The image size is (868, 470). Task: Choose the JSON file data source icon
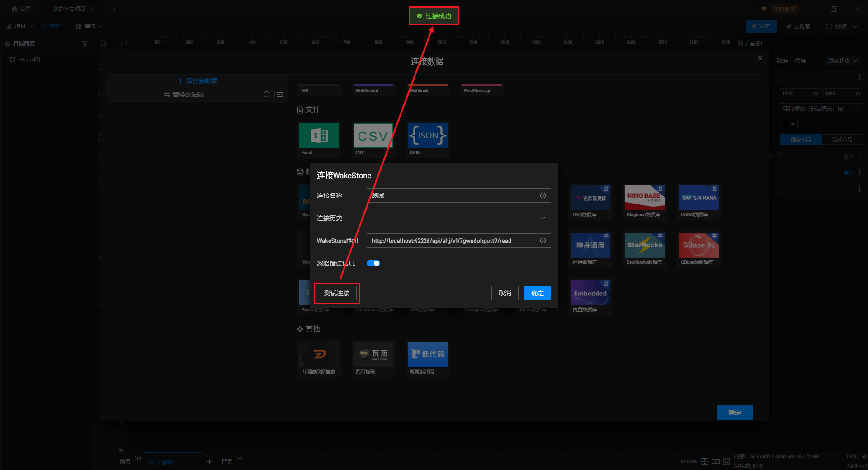[x=427, y=136]
